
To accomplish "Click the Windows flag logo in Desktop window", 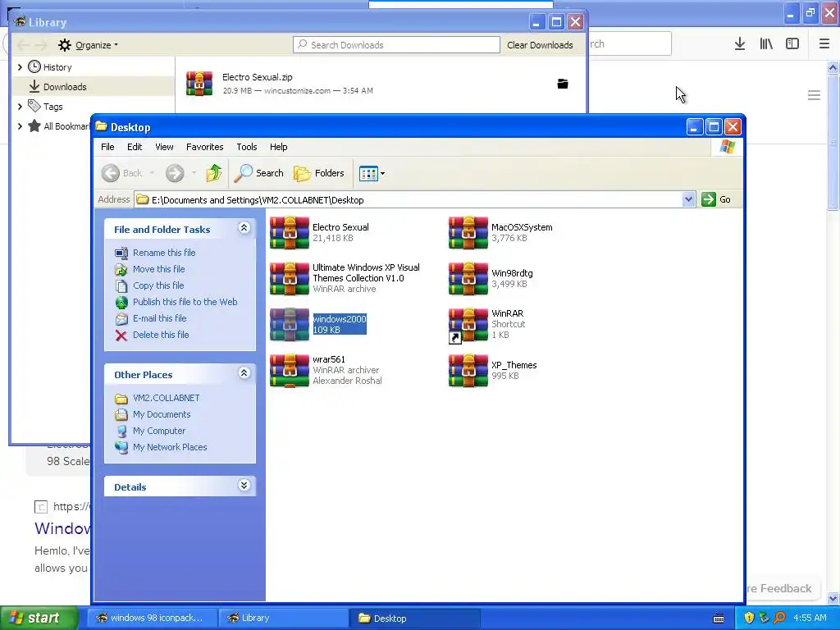I will tap(728, 147).
